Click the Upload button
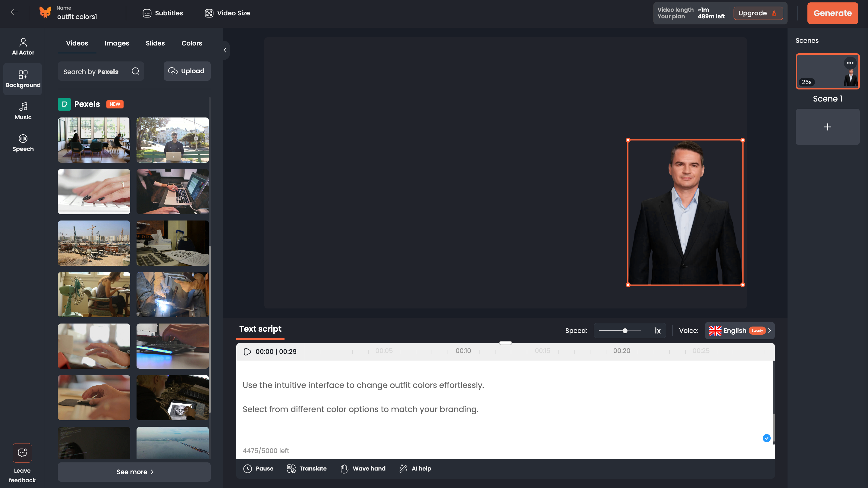Viewport: 868px width, 488px height. 187,71
